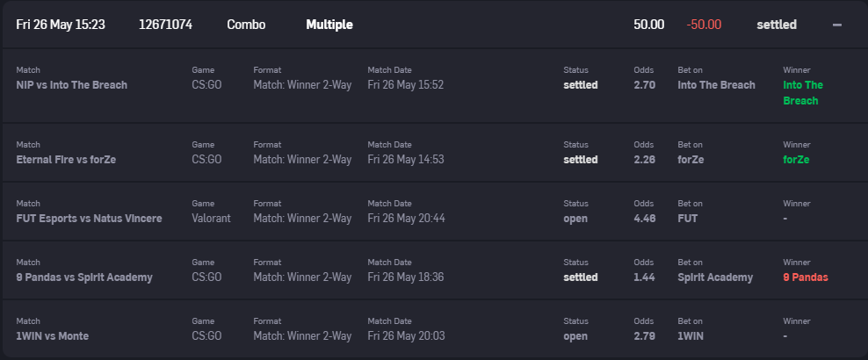868x360 pixels.
Task: Click the red 9 Pandas winner label
Action: tap(806, 277)
